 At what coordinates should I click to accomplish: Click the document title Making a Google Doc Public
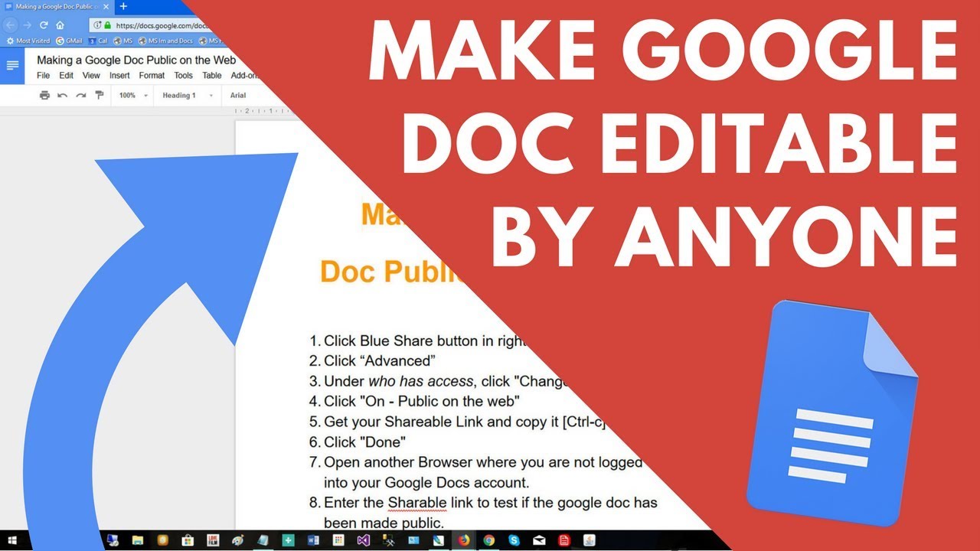[x=136, y=60]
